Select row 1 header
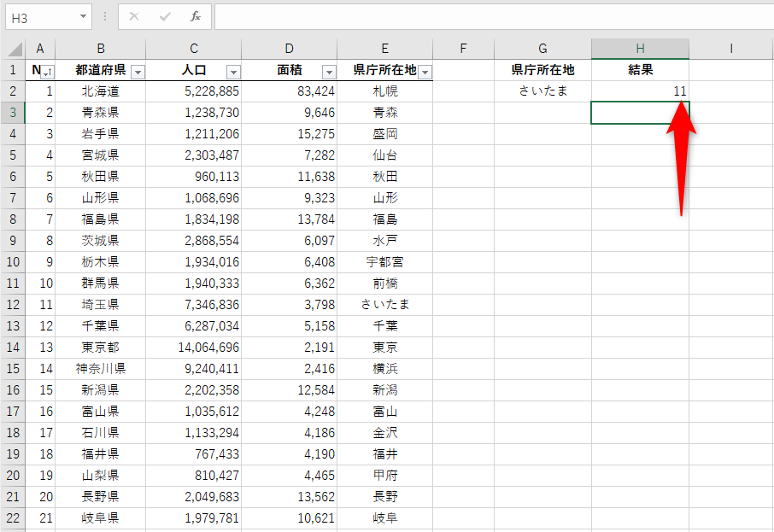The width and height of the screenshot is (774, 532). (x=13, y=69)
